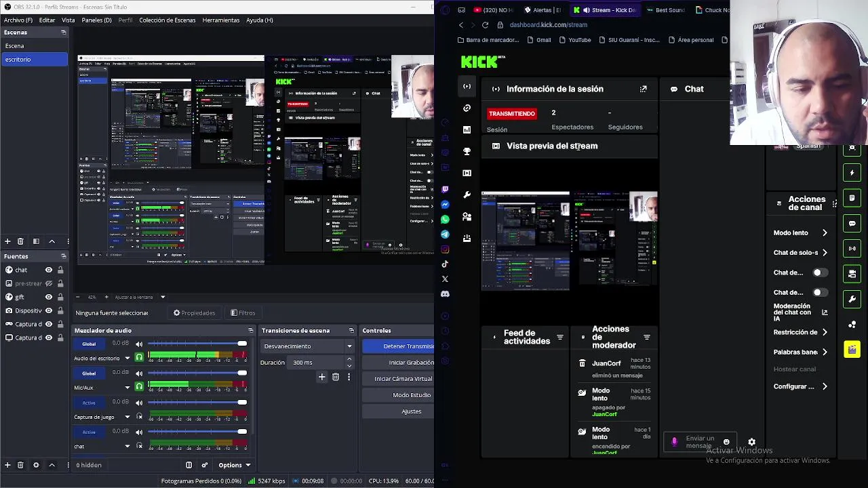Open the trophy icon in Kick sidebar
The image size is (868, 488).
(467, 151)
